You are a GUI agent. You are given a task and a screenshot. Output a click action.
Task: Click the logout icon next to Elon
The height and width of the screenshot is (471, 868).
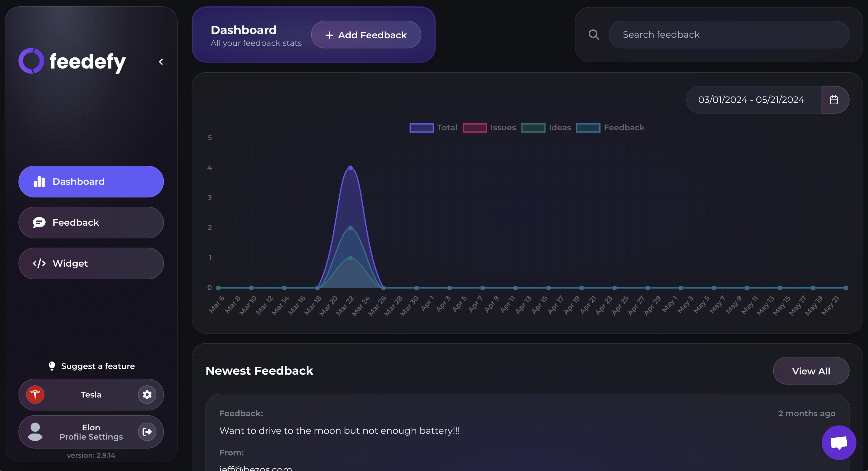click(147, 432)
